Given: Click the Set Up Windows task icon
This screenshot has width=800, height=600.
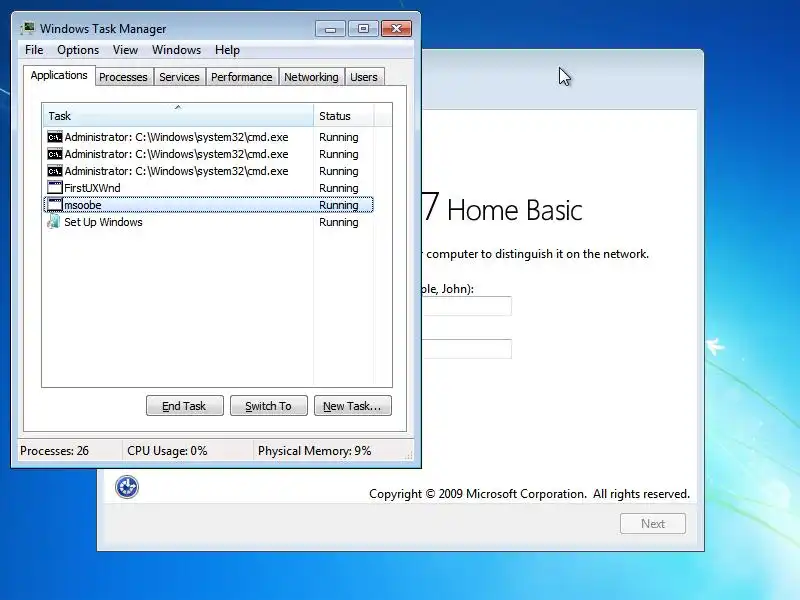Looking at the screenshot, I should pyautogui.click(x=54, y=222).
